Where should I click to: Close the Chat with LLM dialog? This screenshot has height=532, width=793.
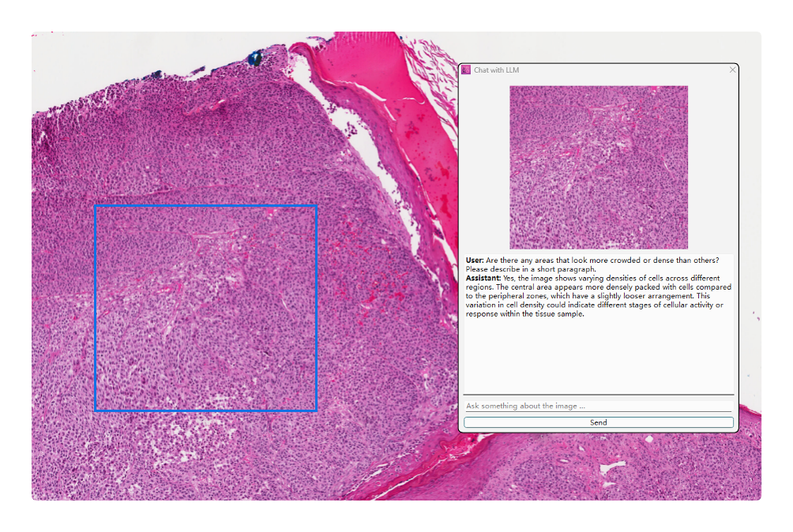[x=732, y=70]
